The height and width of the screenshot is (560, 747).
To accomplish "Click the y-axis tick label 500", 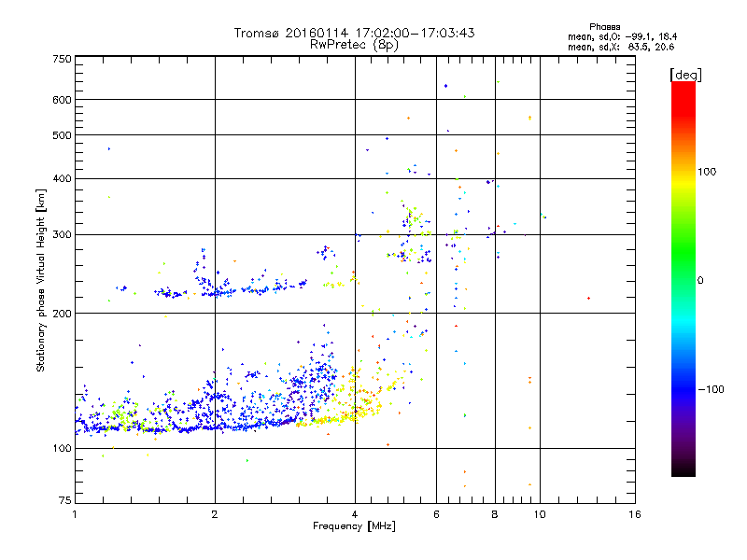I will pyautogui.click(x=62, y=135).
